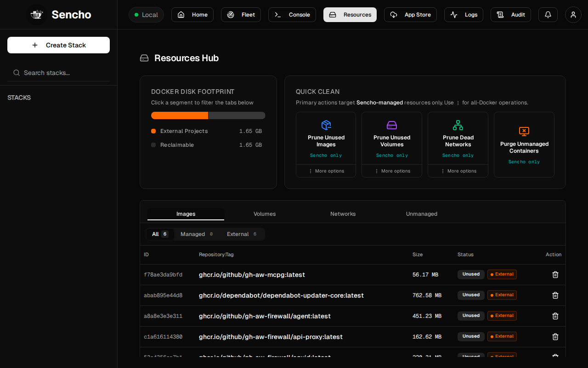The height and width of the screenshot is (368, 588).
Task: Open the Logs page
Action: pyautogui.click(x=464, y=15)
